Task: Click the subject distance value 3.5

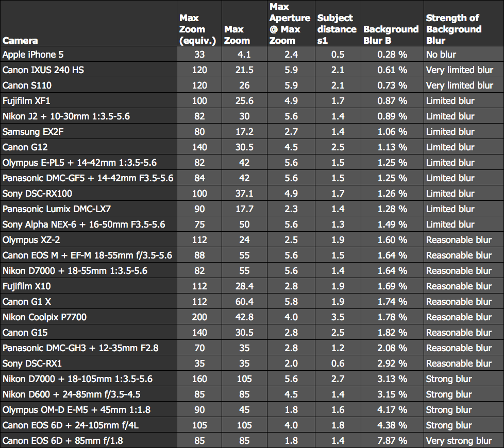Action: click(x=338, y=317)
